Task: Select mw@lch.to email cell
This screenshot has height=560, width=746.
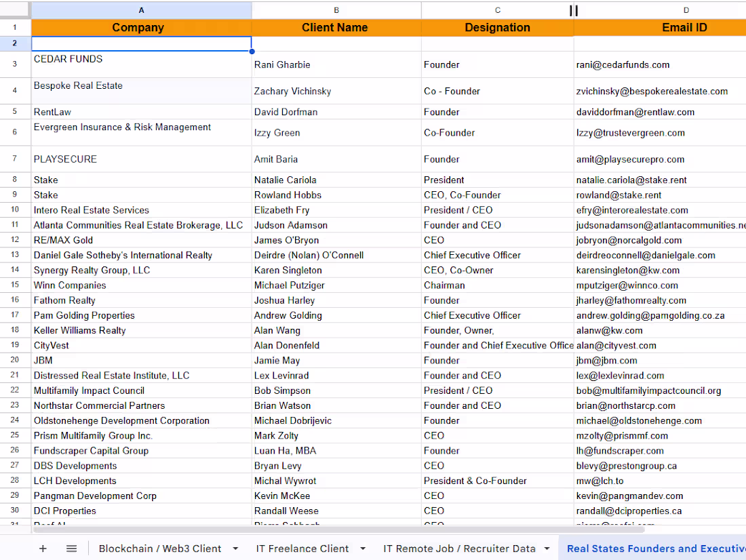Action: coord(660,481)
